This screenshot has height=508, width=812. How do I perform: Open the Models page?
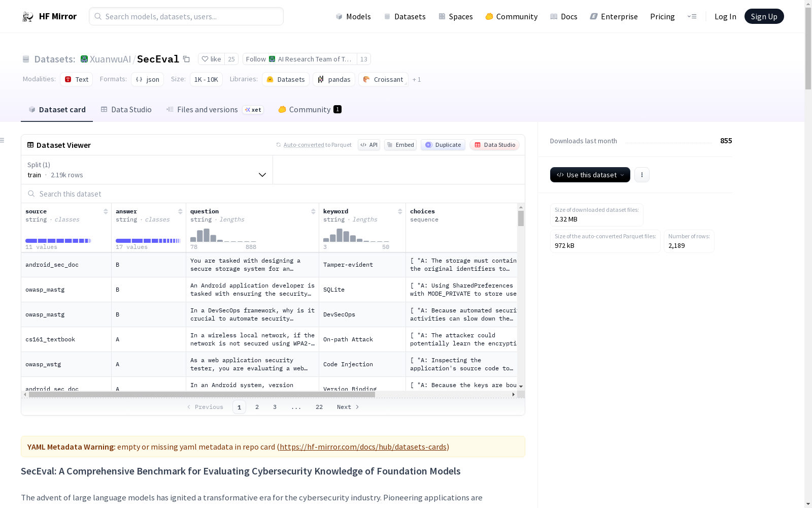tap(353, 17)
